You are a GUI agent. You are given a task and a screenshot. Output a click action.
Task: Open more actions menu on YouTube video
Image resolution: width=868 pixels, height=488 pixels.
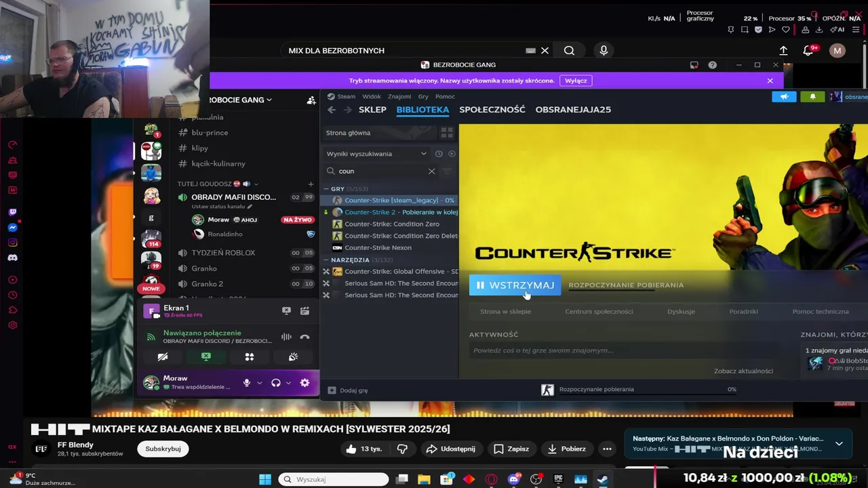point(607,449)
